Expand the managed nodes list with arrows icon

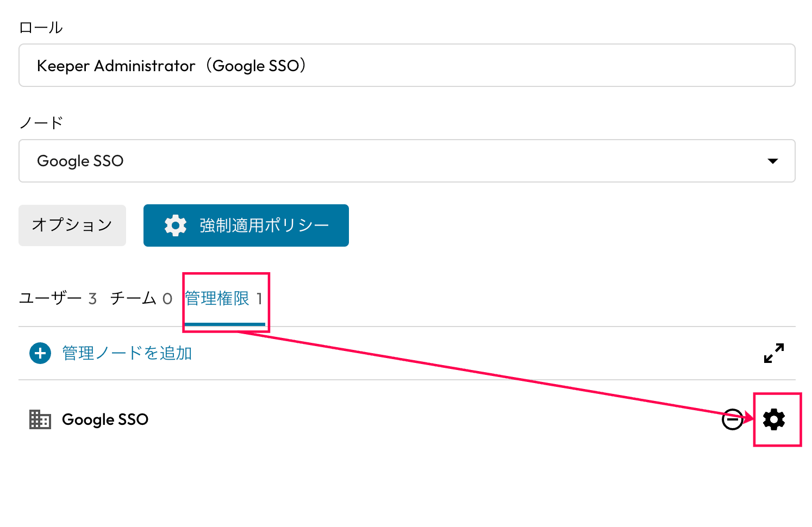[x=773, y=353]
